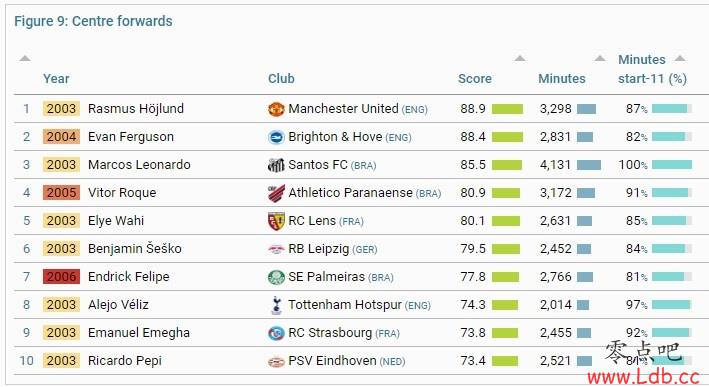Click the Year column header

(56, 79)
